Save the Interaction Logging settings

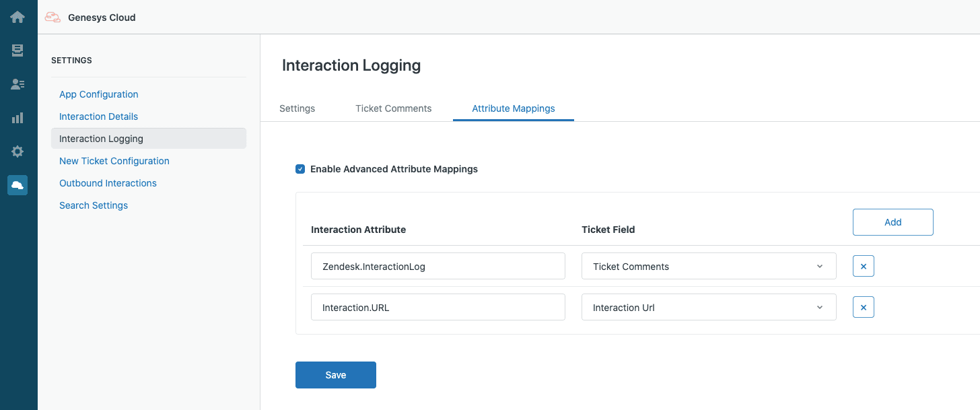point(335,374)
